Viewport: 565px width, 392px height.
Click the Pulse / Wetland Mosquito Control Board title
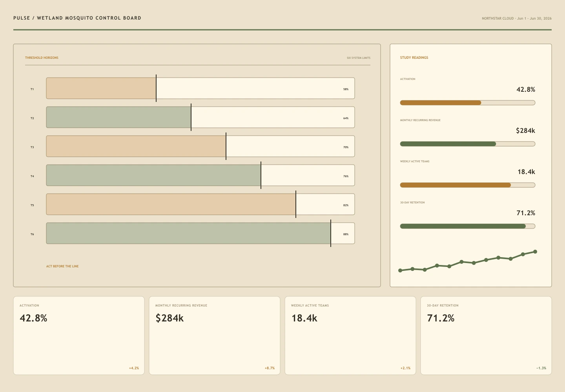[77, 18]
